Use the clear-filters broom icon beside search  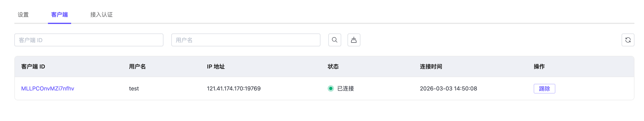(x=354, y=40)
